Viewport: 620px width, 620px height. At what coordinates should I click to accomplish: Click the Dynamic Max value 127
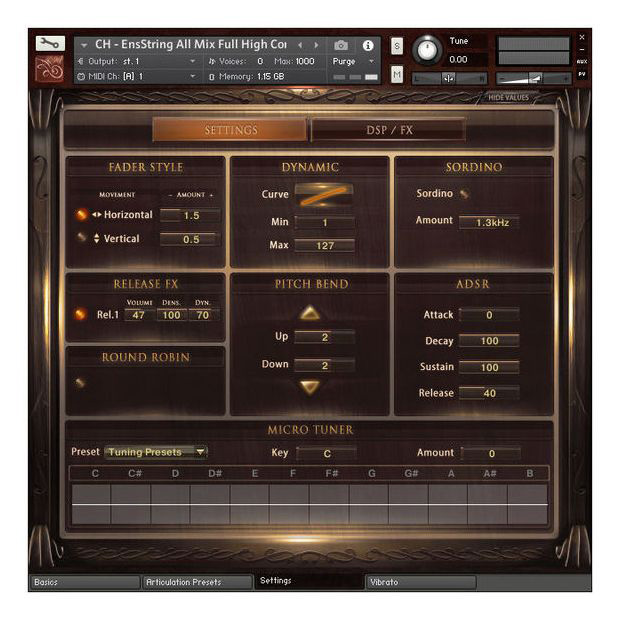tap(325, 246)
